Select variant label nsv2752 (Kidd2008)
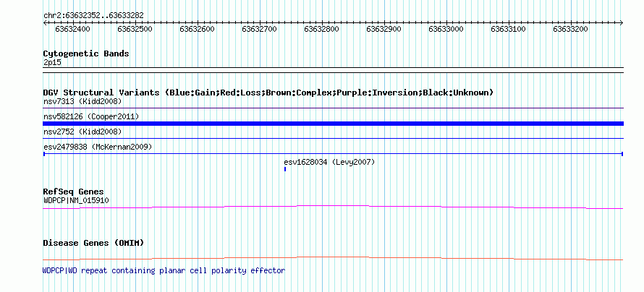 pyautogui.click(x=82, y=132)
